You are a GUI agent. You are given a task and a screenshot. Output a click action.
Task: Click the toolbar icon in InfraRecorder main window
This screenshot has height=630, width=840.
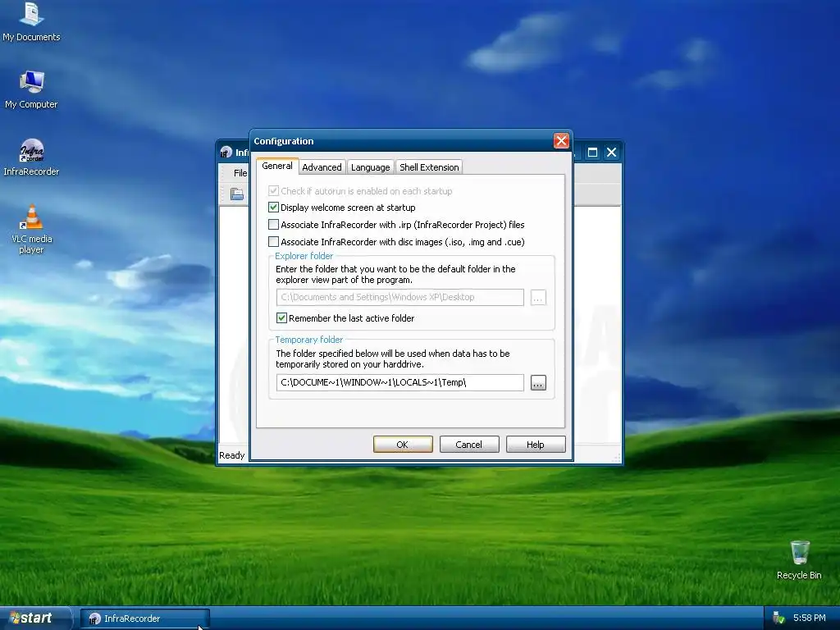237,194
